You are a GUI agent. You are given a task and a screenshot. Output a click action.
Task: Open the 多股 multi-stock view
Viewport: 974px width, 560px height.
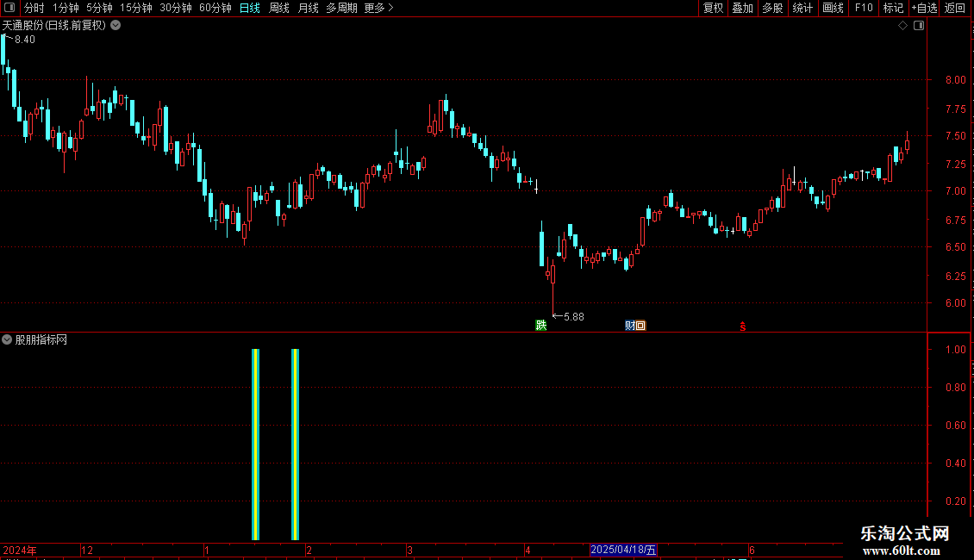tap(772, 8)
